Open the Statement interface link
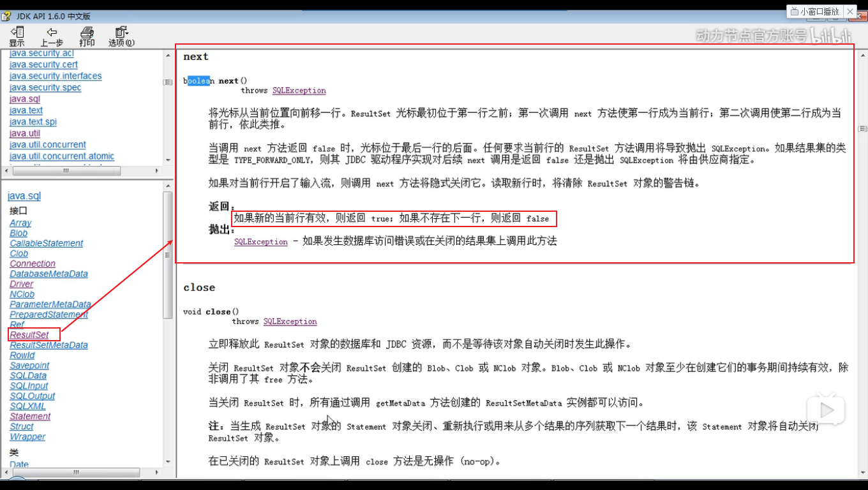The width and height of the screenshot is (868, 490). pos(30,417)
